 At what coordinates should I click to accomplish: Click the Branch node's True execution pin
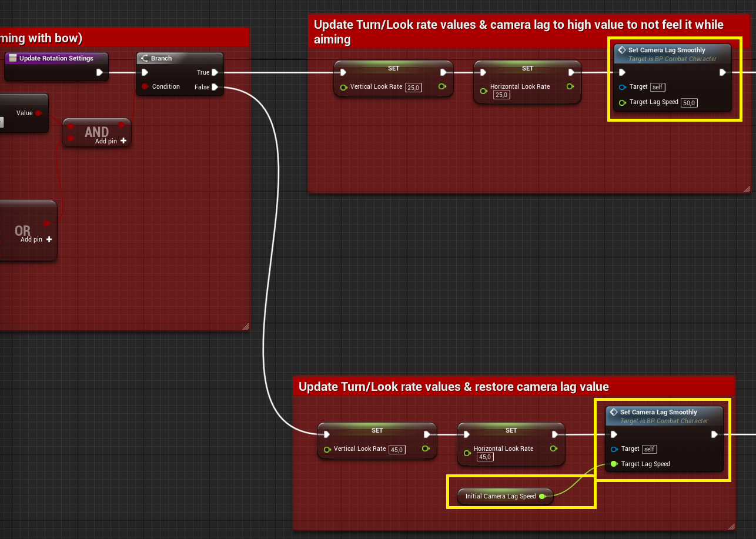215,72
